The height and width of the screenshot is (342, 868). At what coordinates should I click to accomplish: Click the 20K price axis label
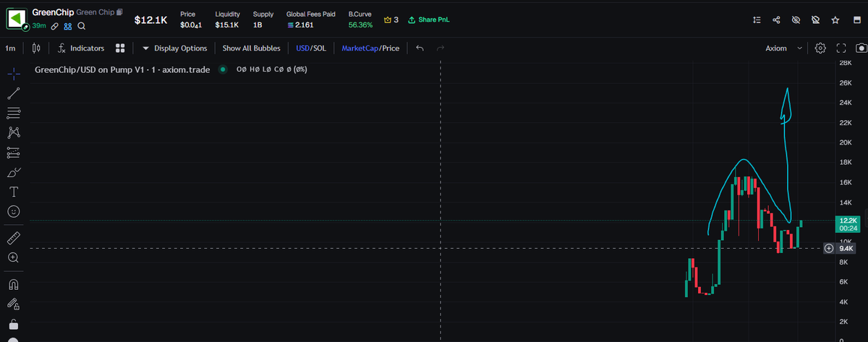(x=846, y=142)
